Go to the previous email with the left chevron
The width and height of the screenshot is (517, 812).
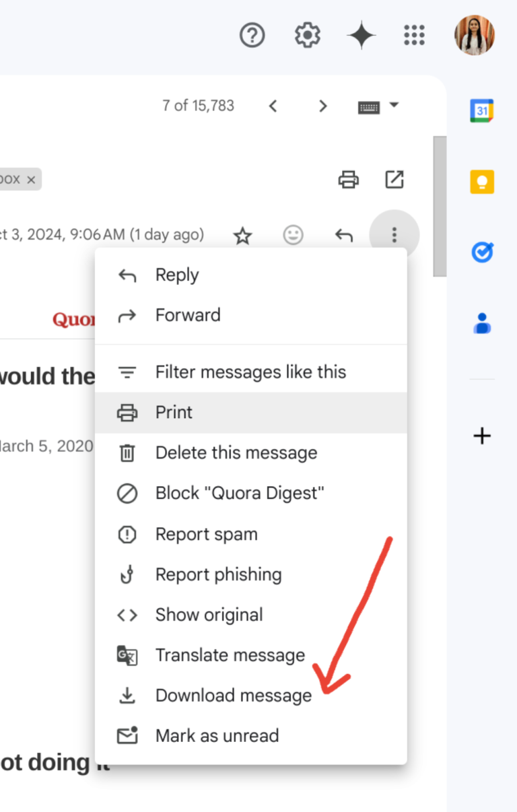pos(273,106)
